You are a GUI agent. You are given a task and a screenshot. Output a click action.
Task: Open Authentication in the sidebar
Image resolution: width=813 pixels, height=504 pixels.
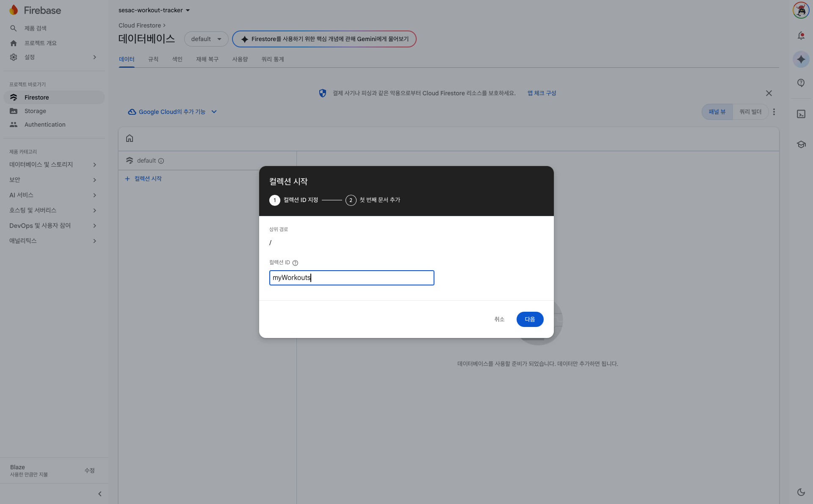54,125
